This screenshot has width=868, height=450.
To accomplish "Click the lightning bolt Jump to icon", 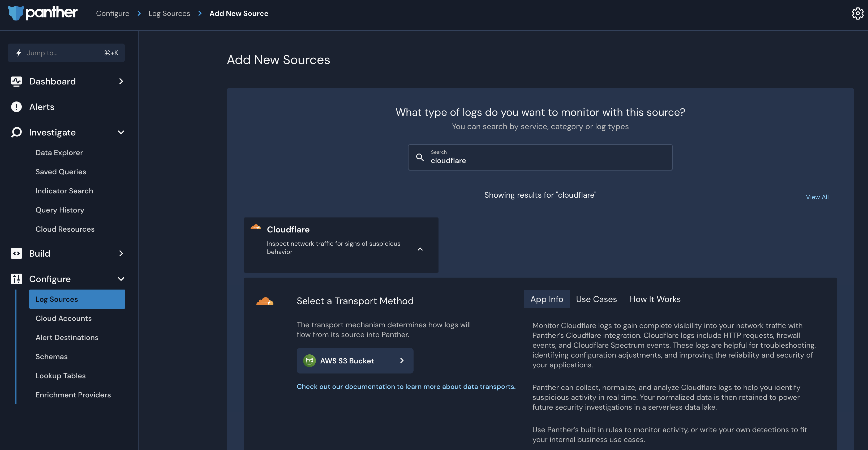I will click(x=19, y=53).
